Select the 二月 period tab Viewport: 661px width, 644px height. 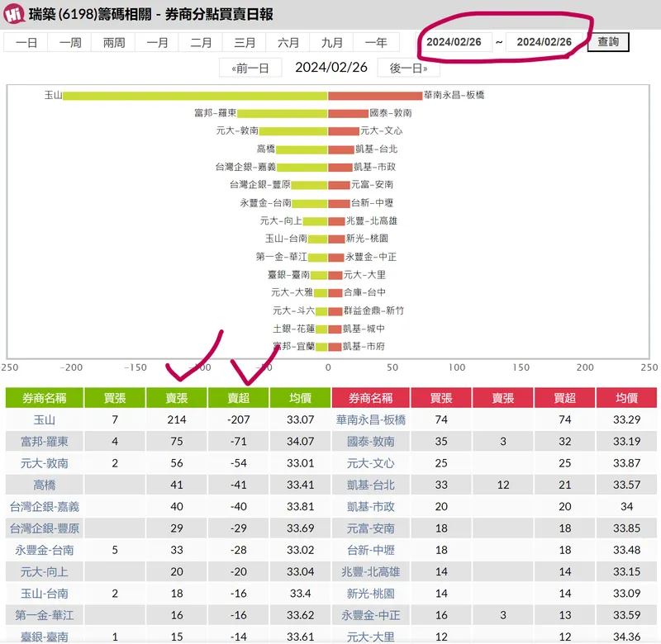click(201, 43)
